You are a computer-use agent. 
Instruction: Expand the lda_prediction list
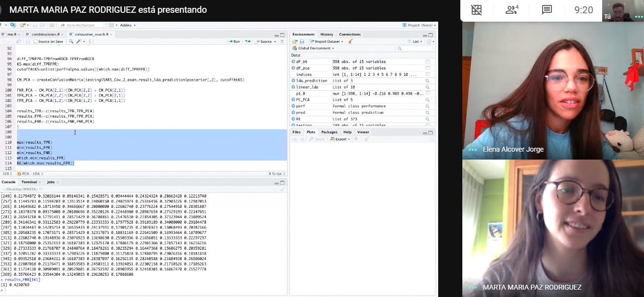[x=293, y=81]
